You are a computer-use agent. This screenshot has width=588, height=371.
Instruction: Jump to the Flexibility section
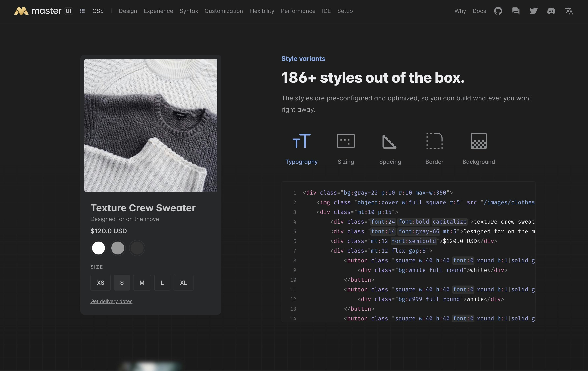[262, 11]
